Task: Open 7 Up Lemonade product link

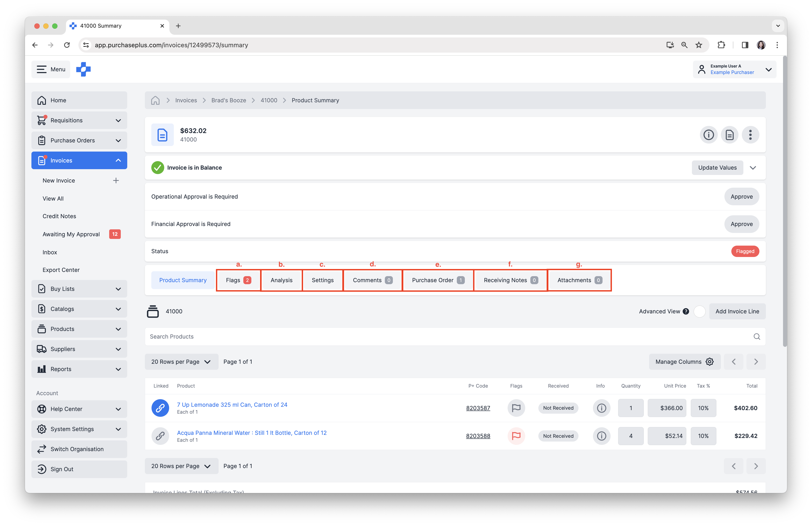Action: pos(232,405)
